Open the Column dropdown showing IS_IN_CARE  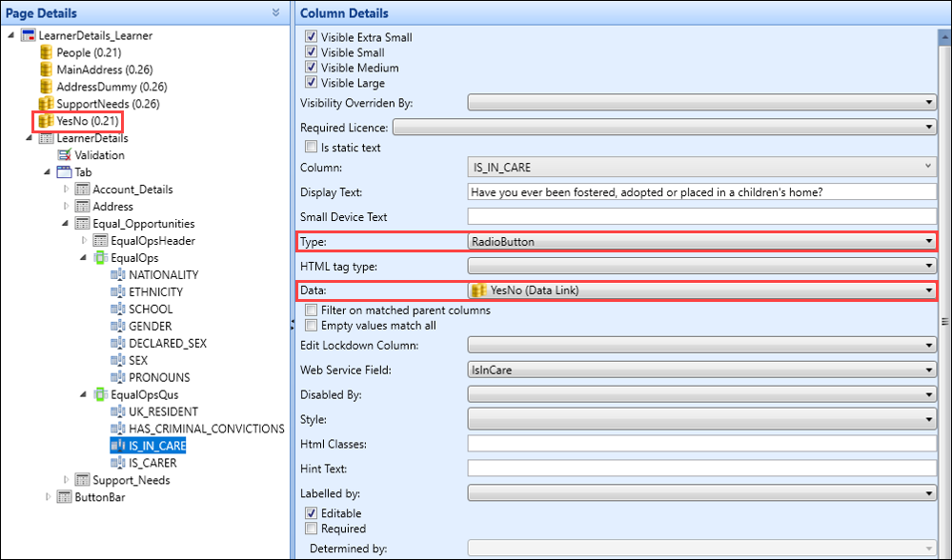pyautogui.click(x=702, y=167)
